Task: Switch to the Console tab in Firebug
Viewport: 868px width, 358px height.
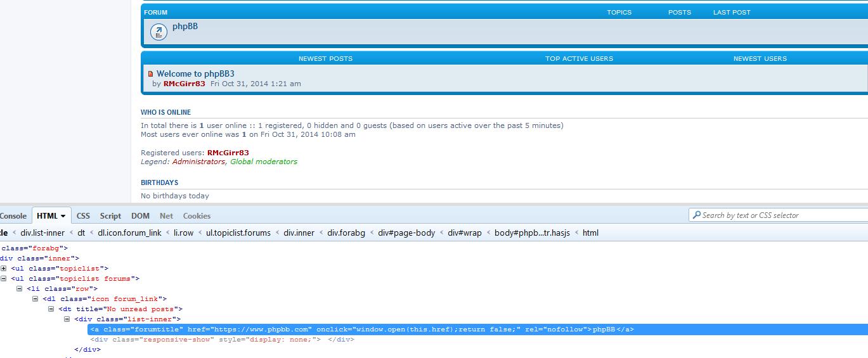Action: [x=13, y=216]
